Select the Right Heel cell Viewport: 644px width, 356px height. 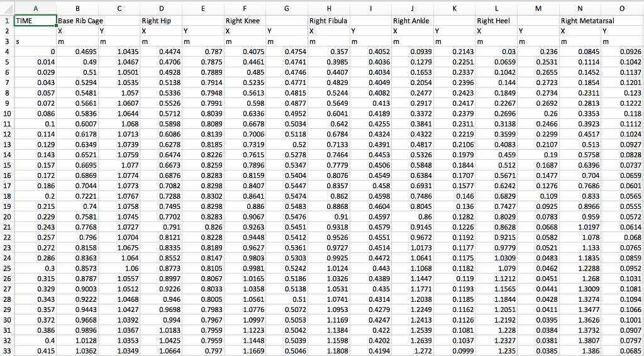pos(496,20)
